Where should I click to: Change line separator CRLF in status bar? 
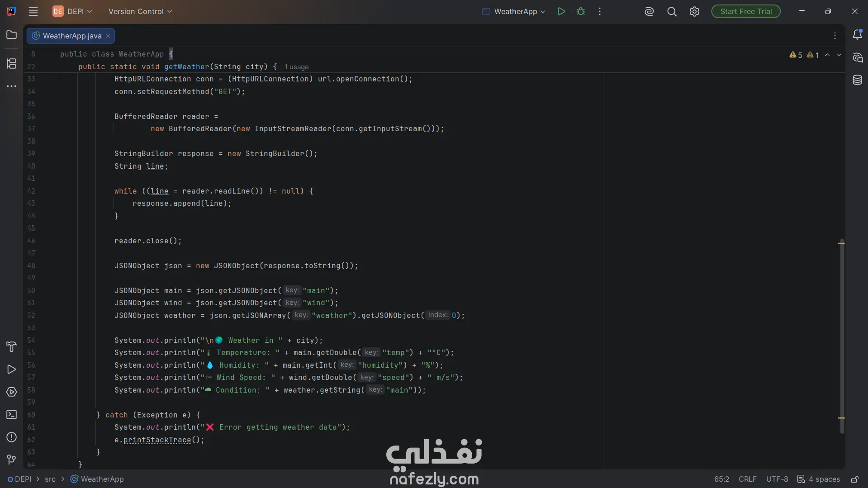[x=747, y=479]
